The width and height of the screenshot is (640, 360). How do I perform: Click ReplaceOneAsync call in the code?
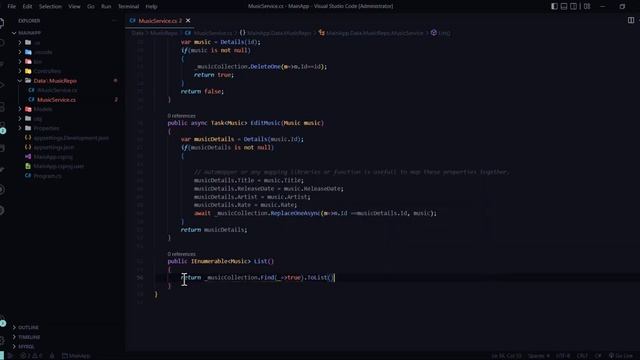[295, 213]
